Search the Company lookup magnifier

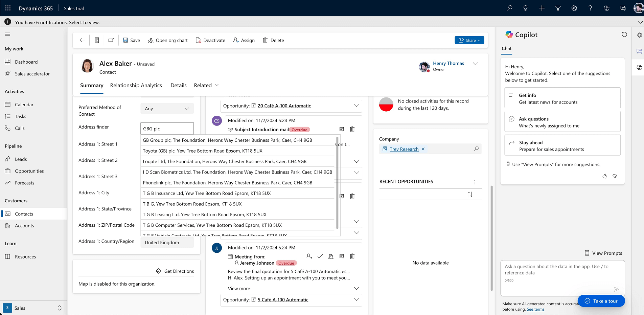tap(476, 149)
